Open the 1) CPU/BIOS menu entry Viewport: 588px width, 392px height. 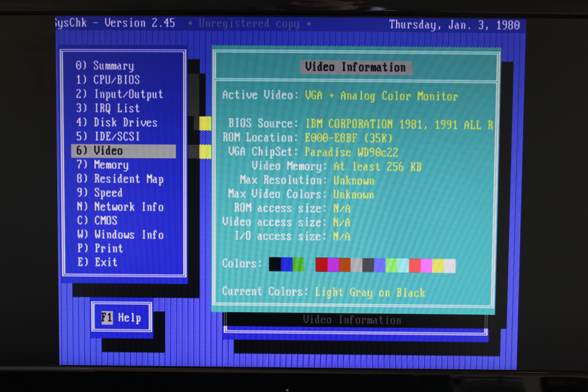coord(108,80)
